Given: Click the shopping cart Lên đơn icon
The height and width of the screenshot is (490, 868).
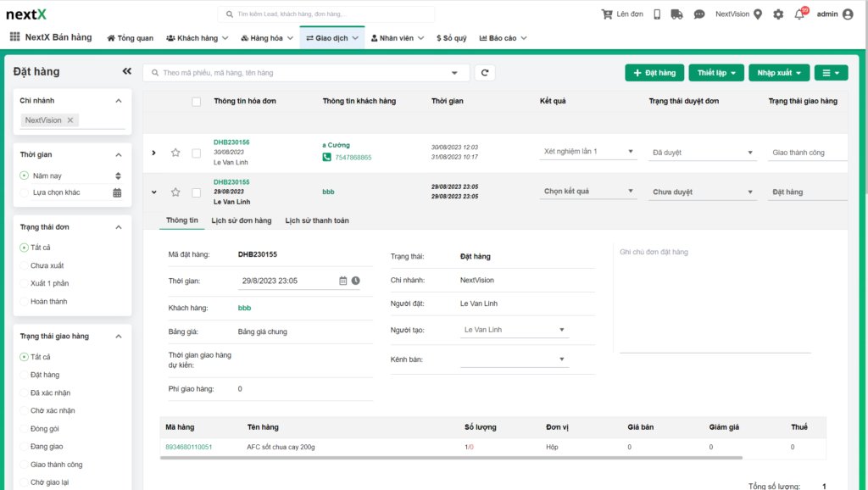Looking at the screenshot, I should (x=607, y=14).
